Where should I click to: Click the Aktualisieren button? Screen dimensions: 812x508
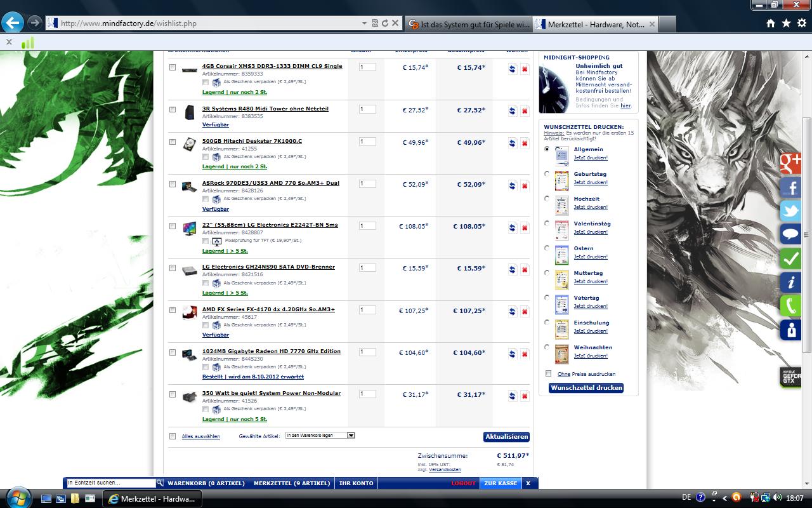pyautogui.click(x=506, y=437)
